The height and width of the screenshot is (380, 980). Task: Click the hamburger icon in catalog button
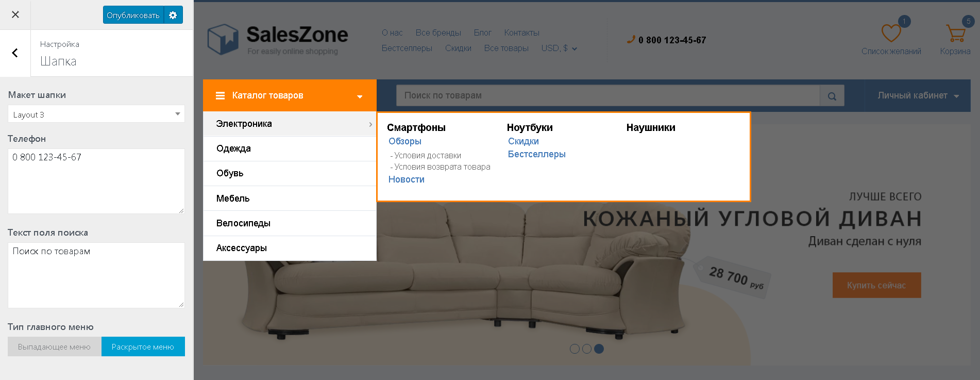(220, 95)
